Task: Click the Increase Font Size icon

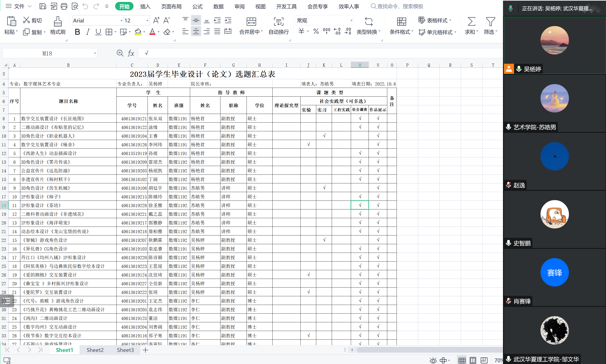Action: point(156,20)
